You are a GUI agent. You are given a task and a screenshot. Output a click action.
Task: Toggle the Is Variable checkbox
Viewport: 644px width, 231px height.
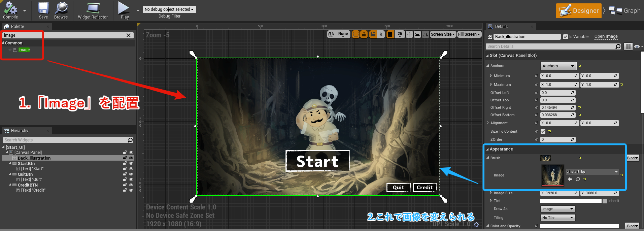566,37
